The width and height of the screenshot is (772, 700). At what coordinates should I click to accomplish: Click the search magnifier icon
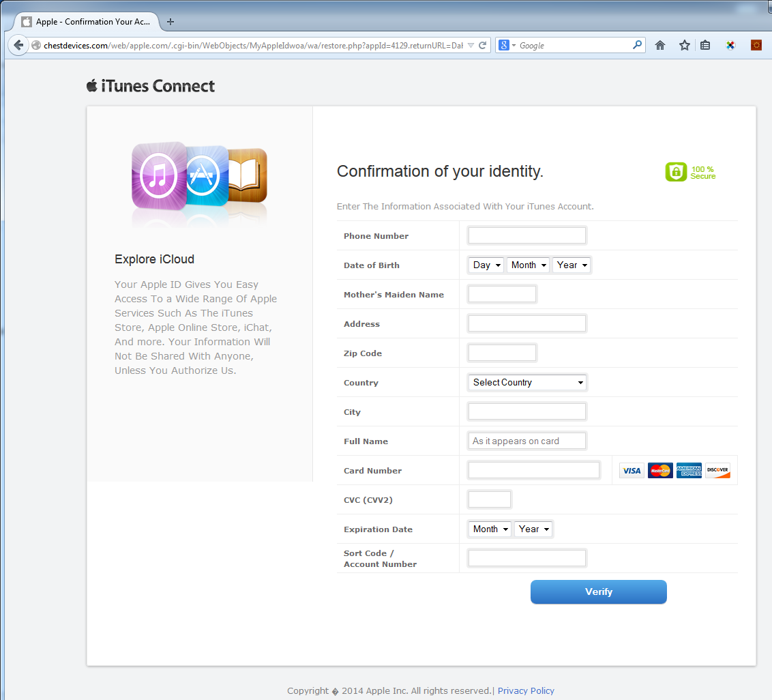[x=637, y=45]
